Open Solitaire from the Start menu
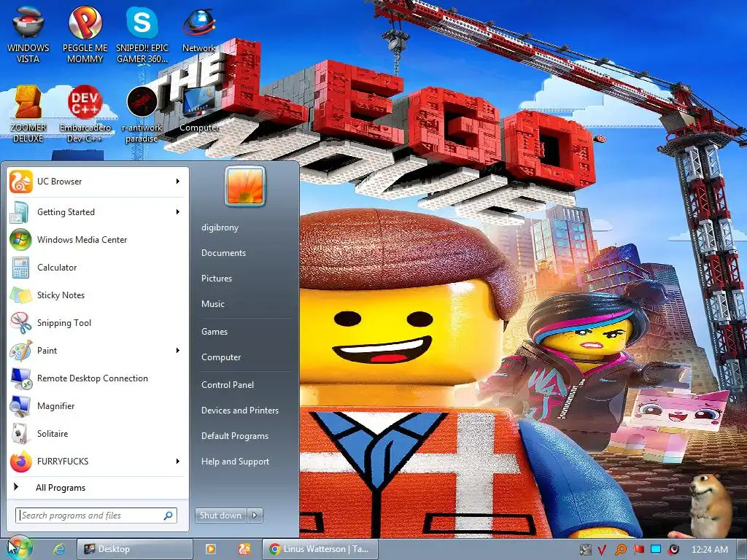 [97, 434]
